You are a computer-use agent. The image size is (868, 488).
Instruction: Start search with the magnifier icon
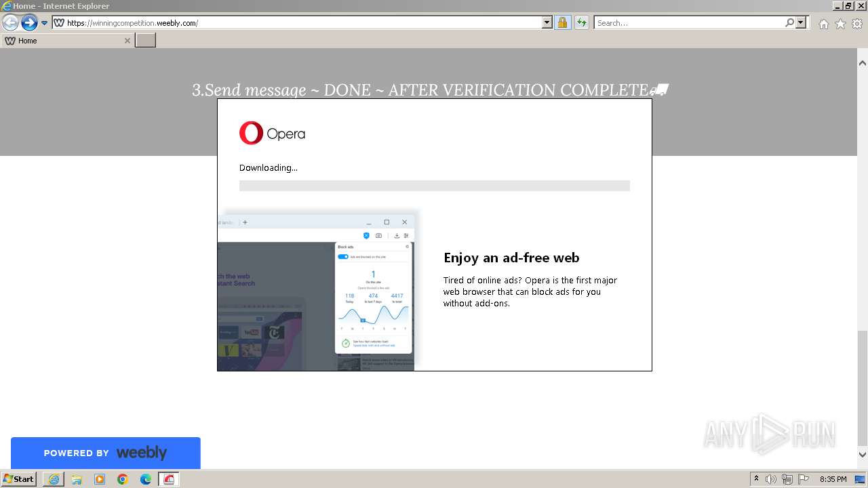(789, 23)
